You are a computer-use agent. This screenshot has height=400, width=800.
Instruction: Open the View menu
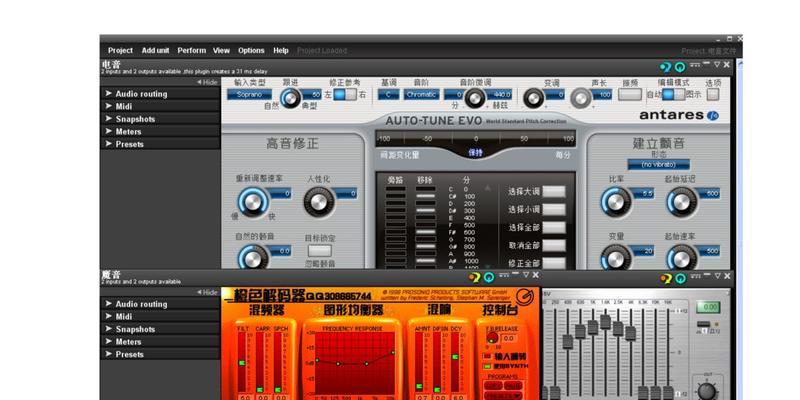[221, 51]
